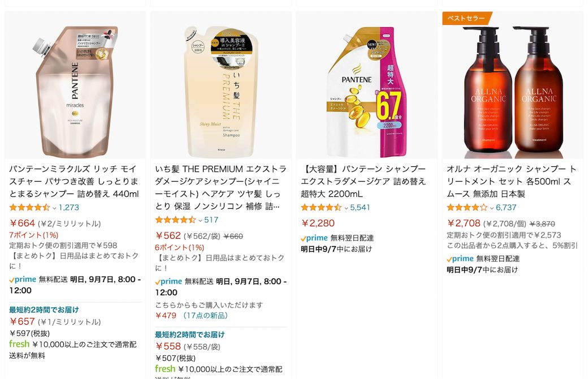Expand rating popover chevron beside 517 reviews

tap(200, 220)
